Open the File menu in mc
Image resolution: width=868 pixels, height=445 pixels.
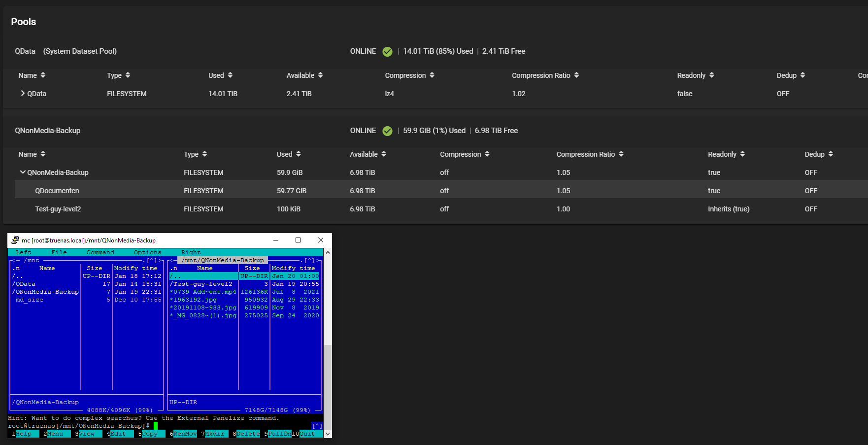pos(59,252)
